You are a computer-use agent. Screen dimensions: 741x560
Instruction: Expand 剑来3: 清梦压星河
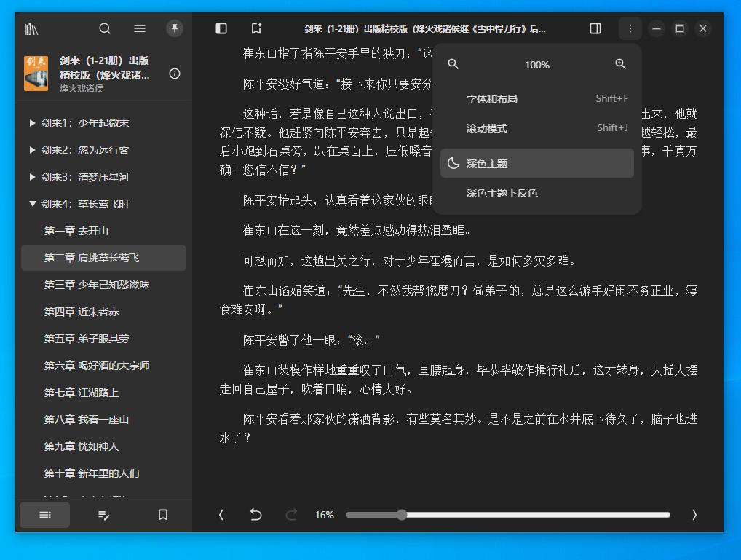point(32,178)
